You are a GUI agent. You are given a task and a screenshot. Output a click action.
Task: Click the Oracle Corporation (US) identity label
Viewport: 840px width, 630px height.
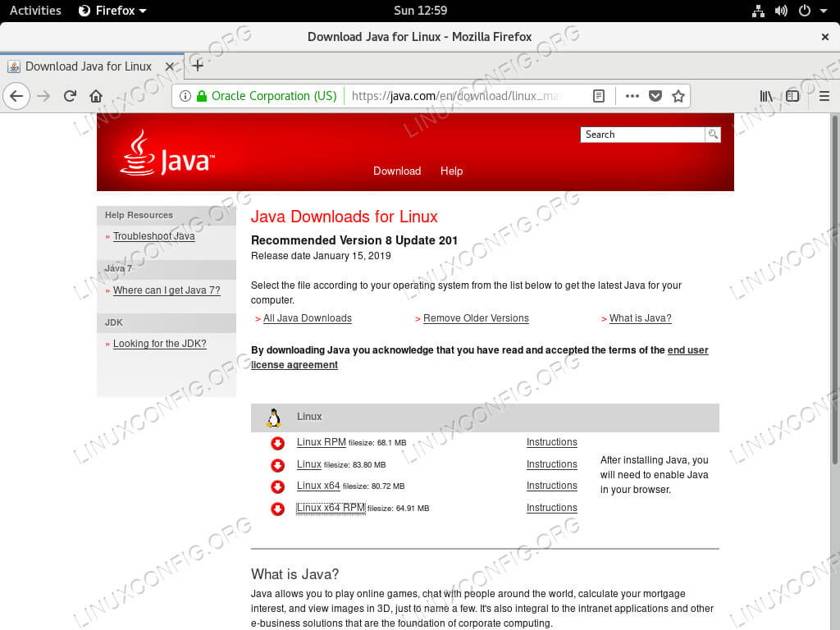click(274, 97)
